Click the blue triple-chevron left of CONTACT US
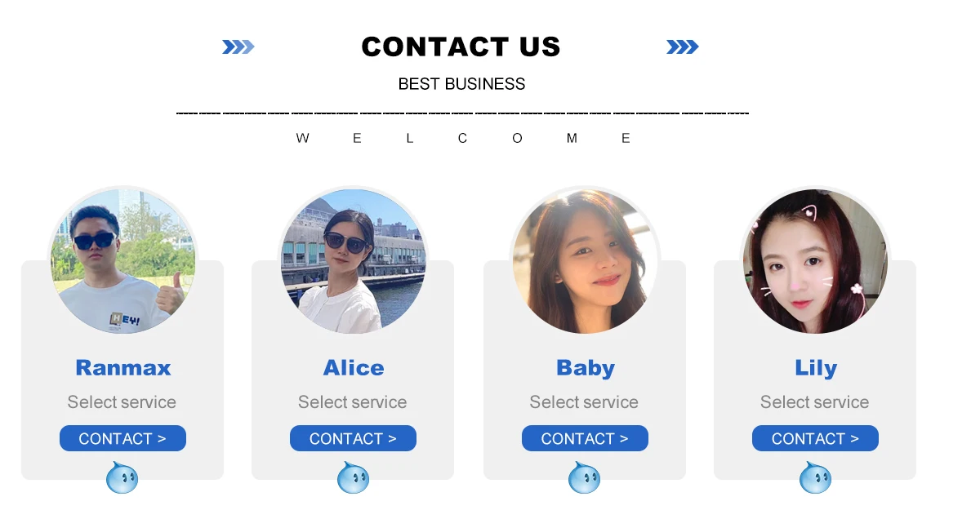 [x=238, y=47]
